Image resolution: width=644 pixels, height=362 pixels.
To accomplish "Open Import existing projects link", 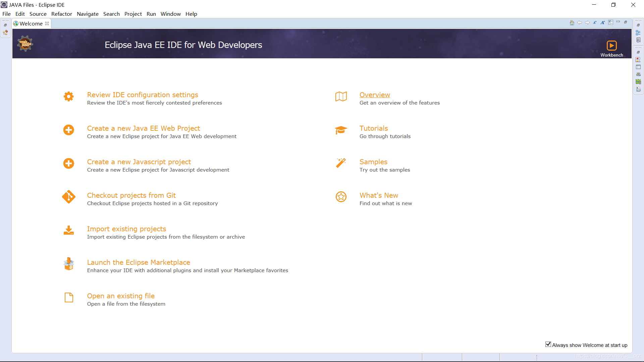I will pos(126,229).
